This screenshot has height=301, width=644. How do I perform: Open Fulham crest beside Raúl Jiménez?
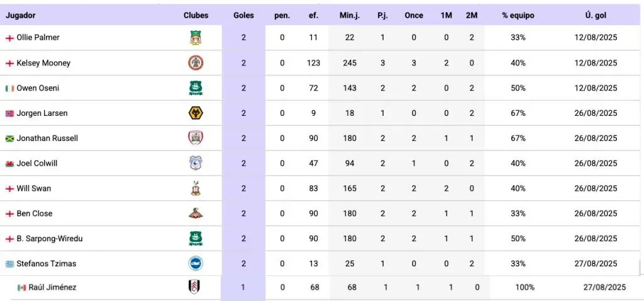click(194, 287)
